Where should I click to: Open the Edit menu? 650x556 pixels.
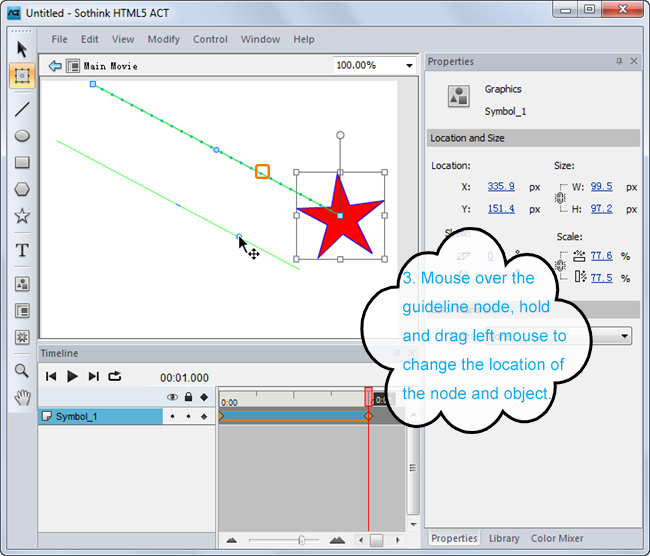click(90, 39)
